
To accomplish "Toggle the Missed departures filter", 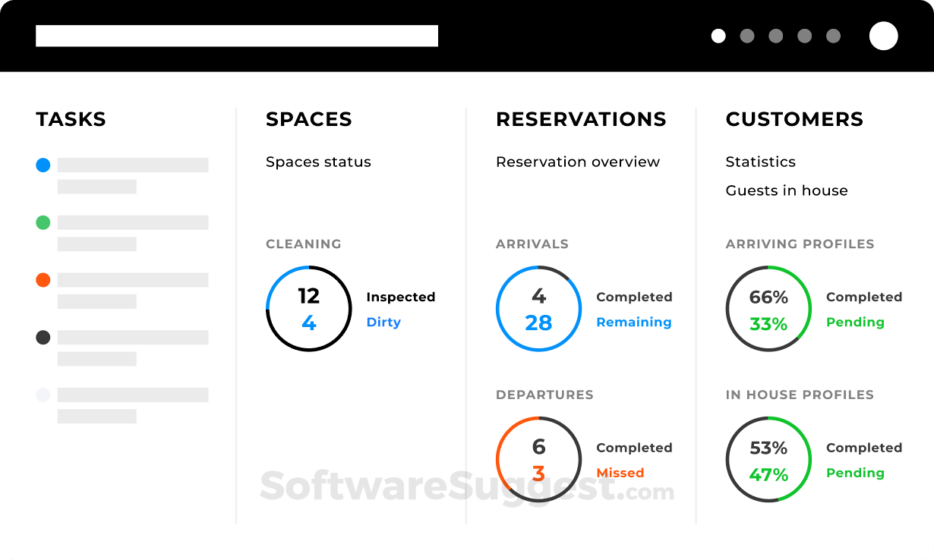I will (620, 473).
